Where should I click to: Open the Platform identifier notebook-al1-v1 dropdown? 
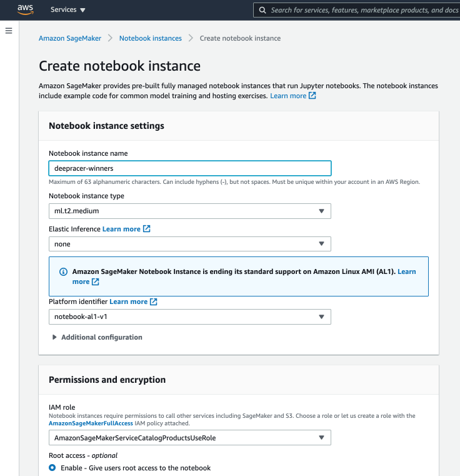(189, 316)
